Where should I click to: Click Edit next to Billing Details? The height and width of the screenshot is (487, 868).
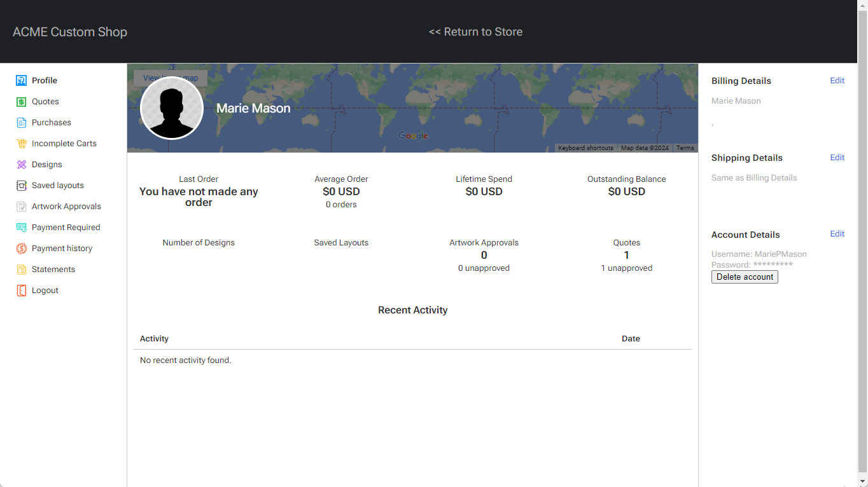click(837, 80)
